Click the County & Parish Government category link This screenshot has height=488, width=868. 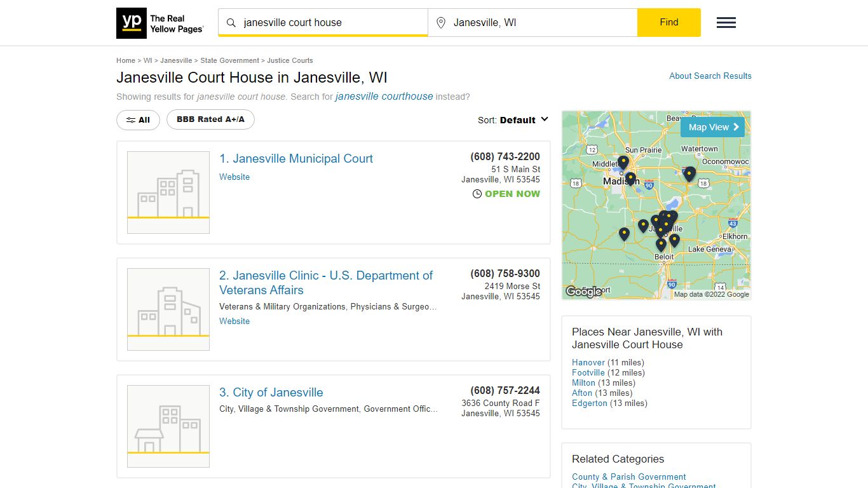[629, 477]
